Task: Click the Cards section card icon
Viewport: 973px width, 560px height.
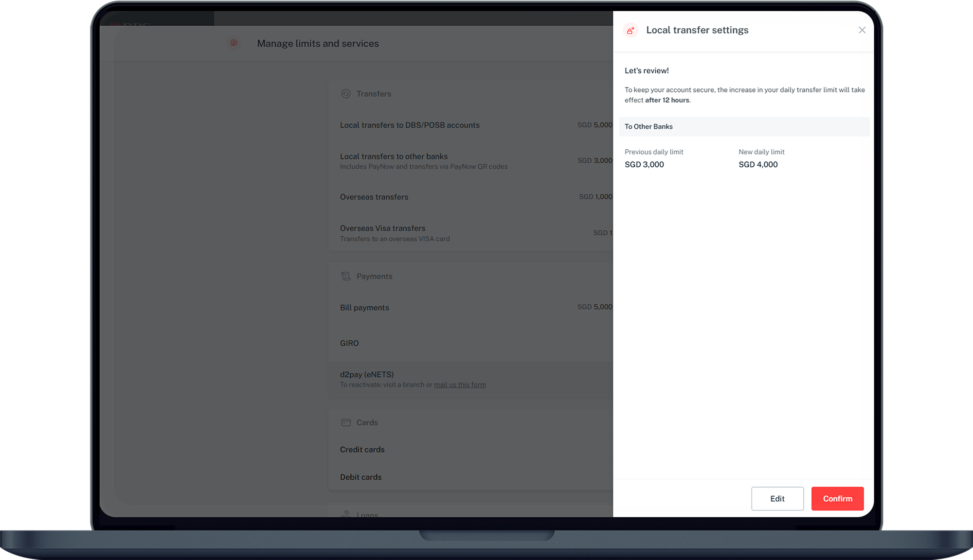Action: pos(346,422)
